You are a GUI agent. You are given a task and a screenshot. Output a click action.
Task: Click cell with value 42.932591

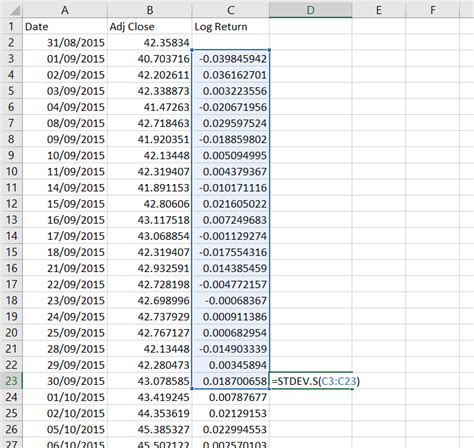(x=150, y=268)
